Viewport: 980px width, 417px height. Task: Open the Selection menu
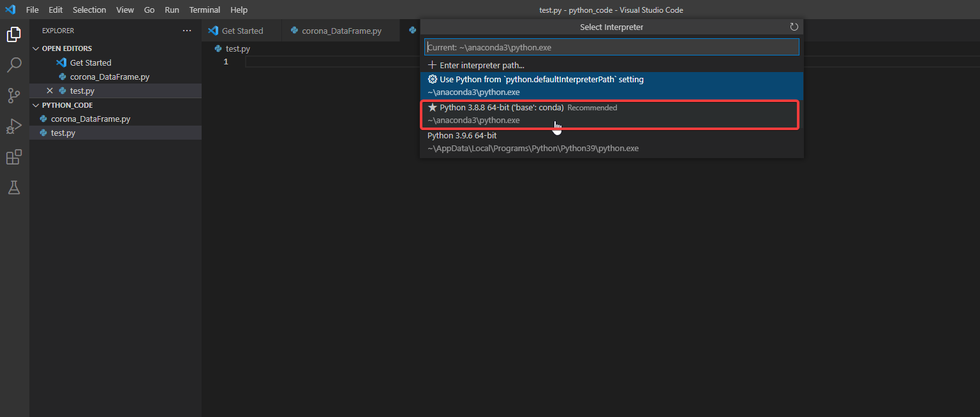89,10
